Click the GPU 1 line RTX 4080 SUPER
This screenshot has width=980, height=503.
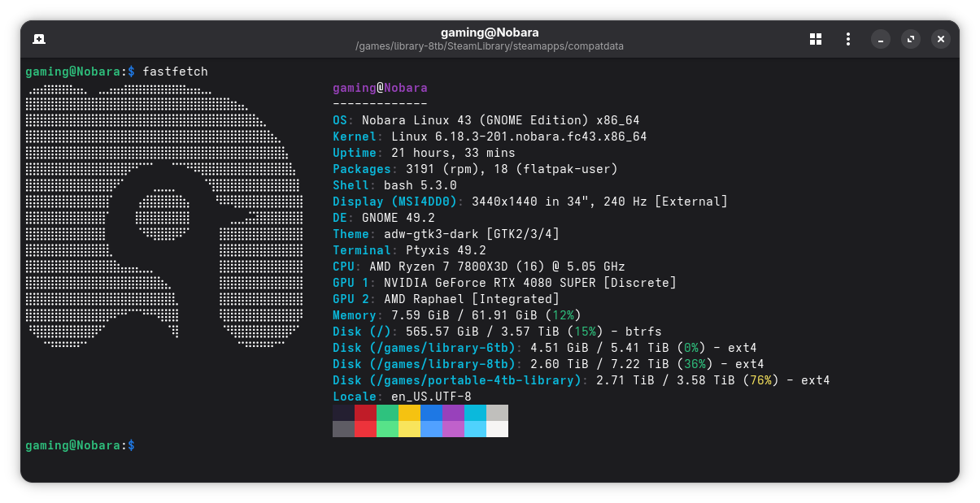504,283
